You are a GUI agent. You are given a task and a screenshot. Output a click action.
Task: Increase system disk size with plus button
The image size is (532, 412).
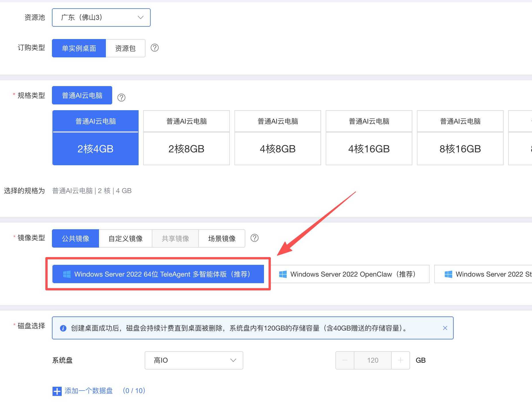pos(401,360)
